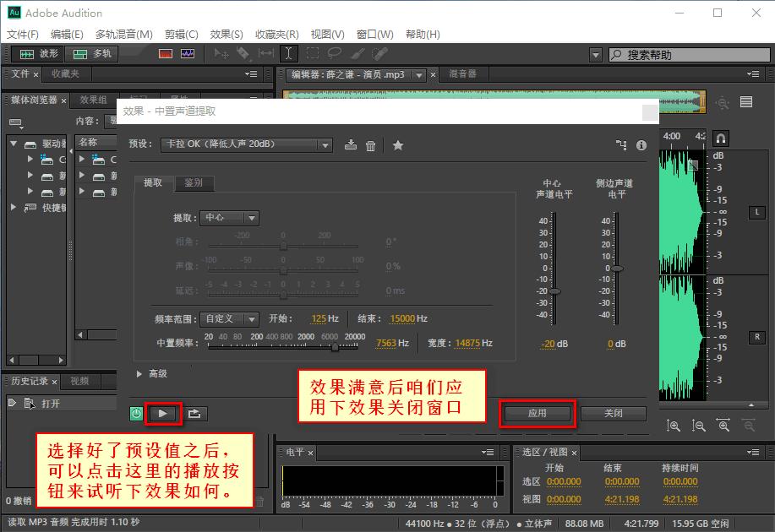Screen dimensions: 775x532
Task: Switch to the 鉴别 tab
Action: pos(194,183)
